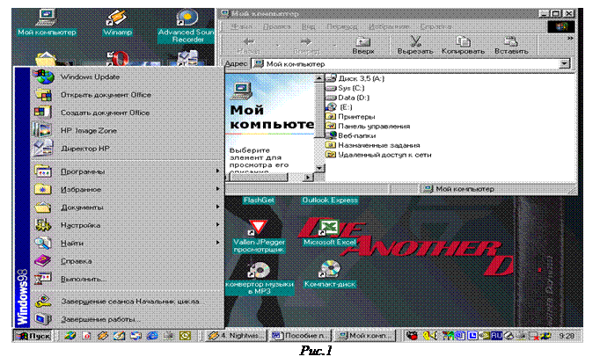Select the Winamp desktop icon
Image resolution: width=600 pixels, height=364 pixels.
pos(118,23)
